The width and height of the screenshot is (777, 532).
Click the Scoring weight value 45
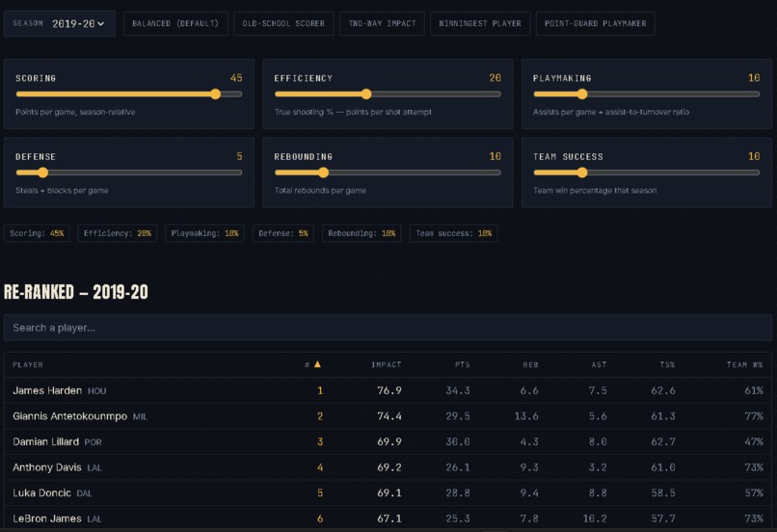236,78
